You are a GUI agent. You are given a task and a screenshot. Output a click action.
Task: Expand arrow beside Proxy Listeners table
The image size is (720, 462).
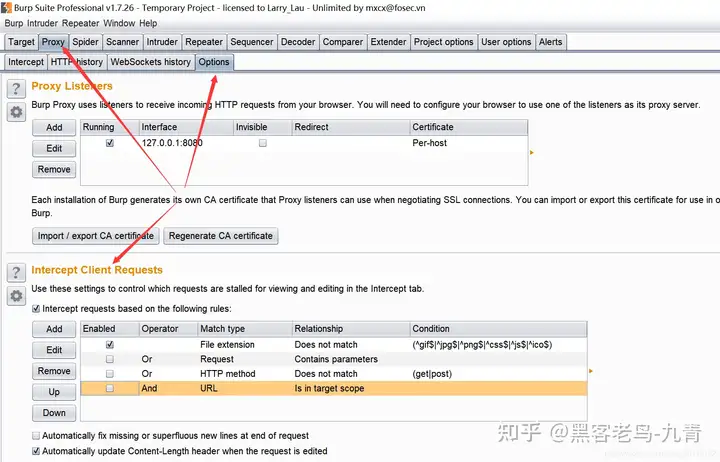[x=532, y=152]
